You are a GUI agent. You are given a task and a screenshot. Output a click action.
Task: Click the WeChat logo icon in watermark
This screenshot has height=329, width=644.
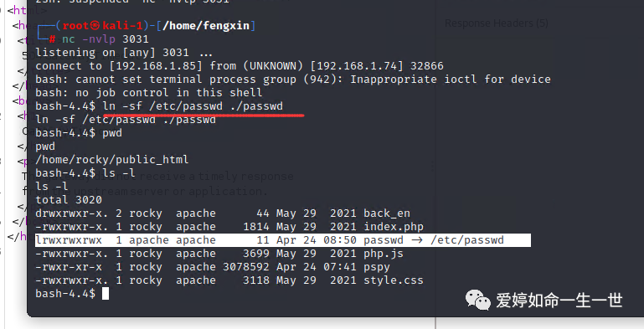[477, 300]
